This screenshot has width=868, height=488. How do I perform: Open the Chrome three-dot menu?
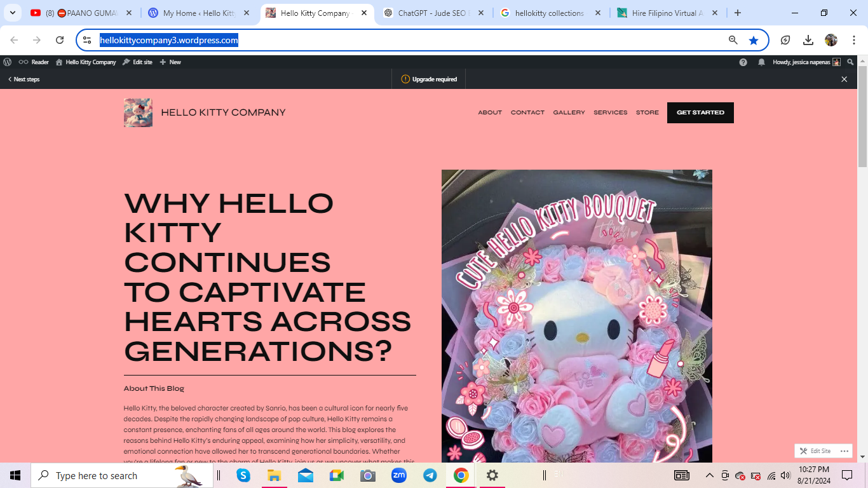coord(854,40)
